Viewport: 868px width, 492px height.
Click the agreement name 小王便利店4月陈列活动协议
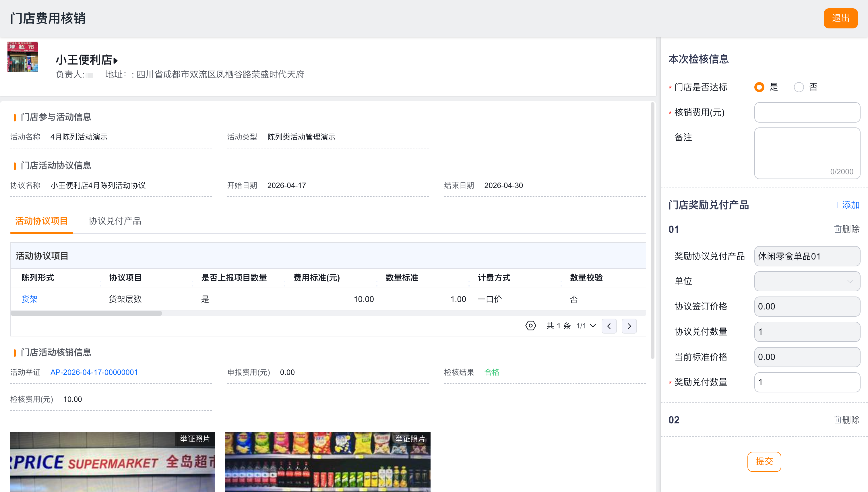coord(98,185)
